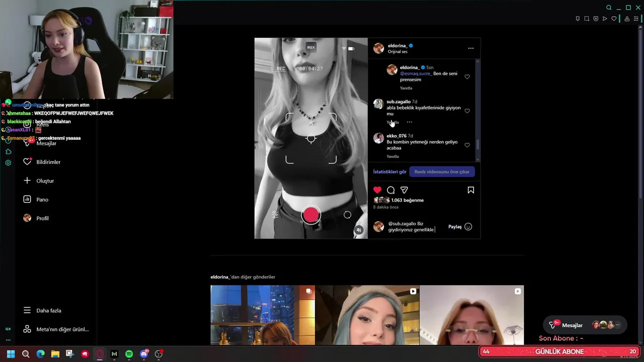Open the Reels section in sidebar
This screenshot has height=362, width=644.
point(36,124)
